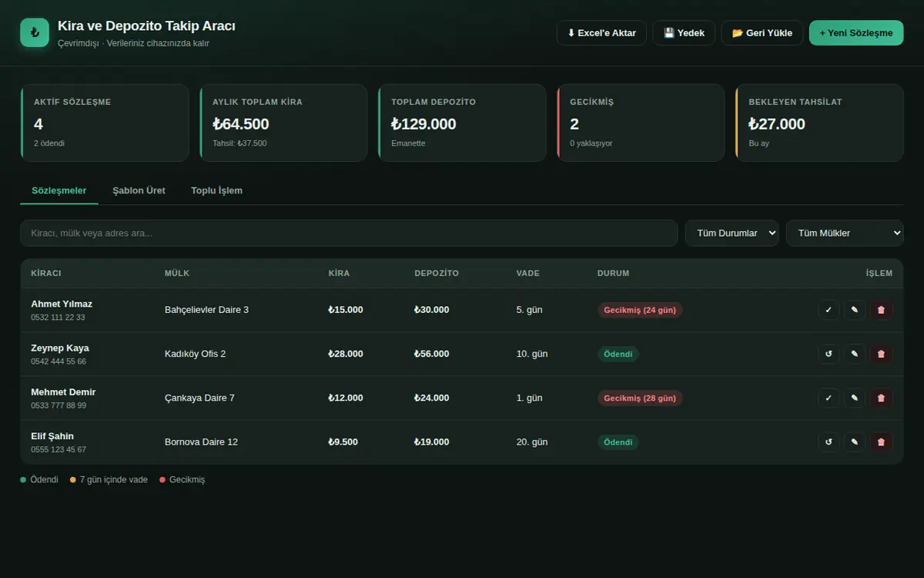Trash Elif Şahin's contract
The width and height of the screenshot is (924, 578).
pos(882,442)
